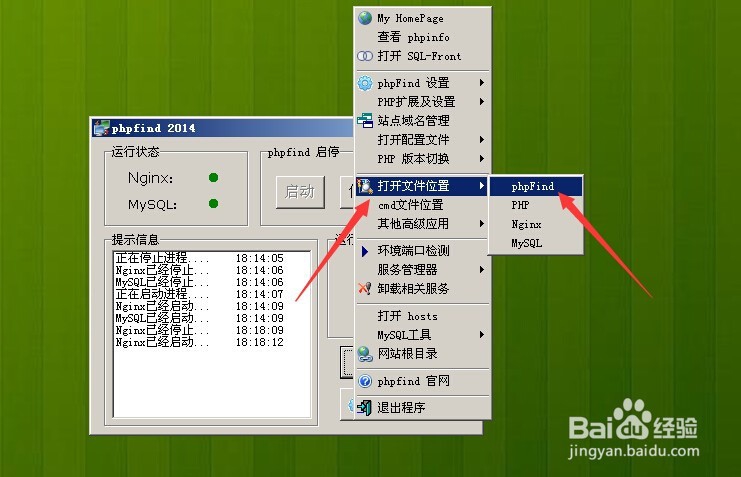Click the MySQL green status indicator
Screen dimensions: 741x477
pos(213,203)
